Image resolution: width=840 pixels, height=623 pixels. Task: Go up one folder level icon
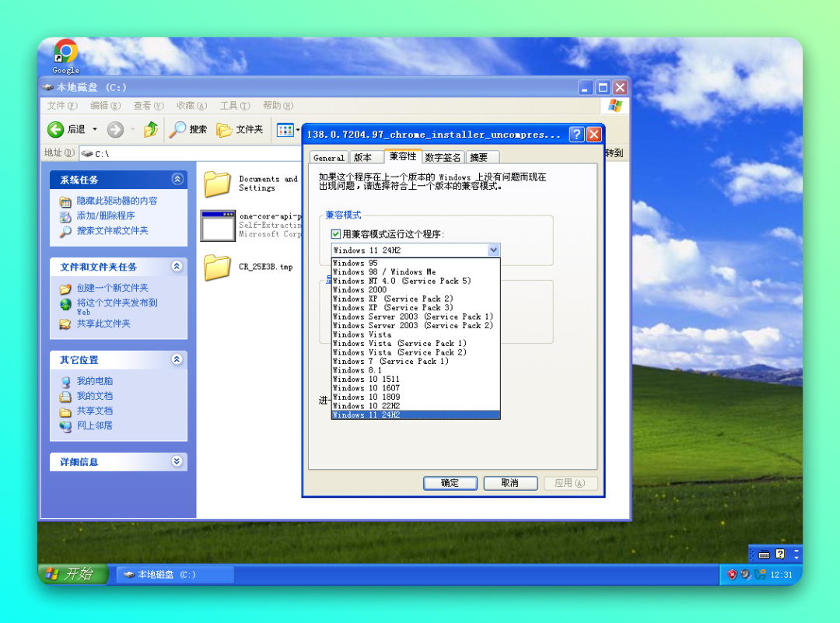(x=151, y=129)
